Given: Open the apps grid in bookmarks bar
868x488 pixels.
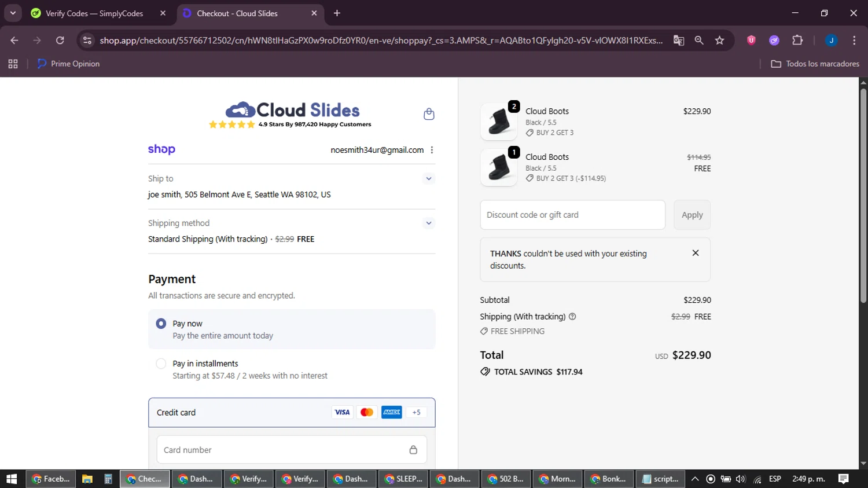Looking at the screenshot, I should pos(13,64).
